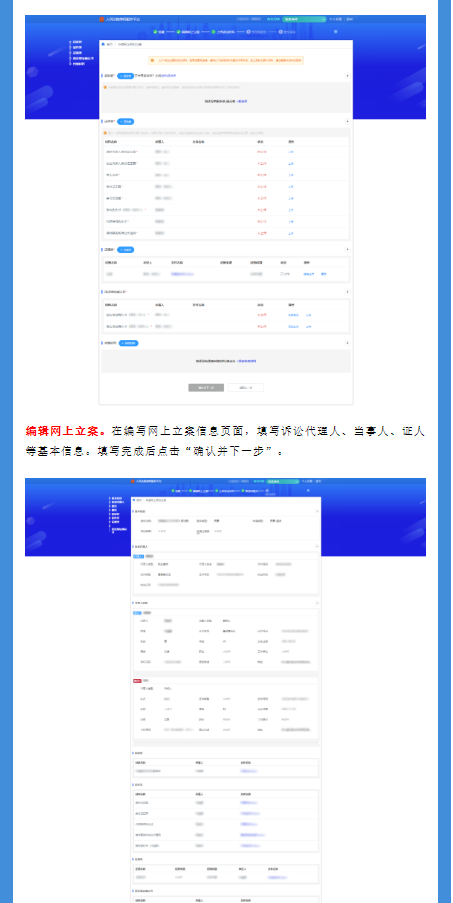The width and height of the screenshot is (453, 903).
Task: Click the platform logo in upper screenshot header
Action: click(101, 19)
